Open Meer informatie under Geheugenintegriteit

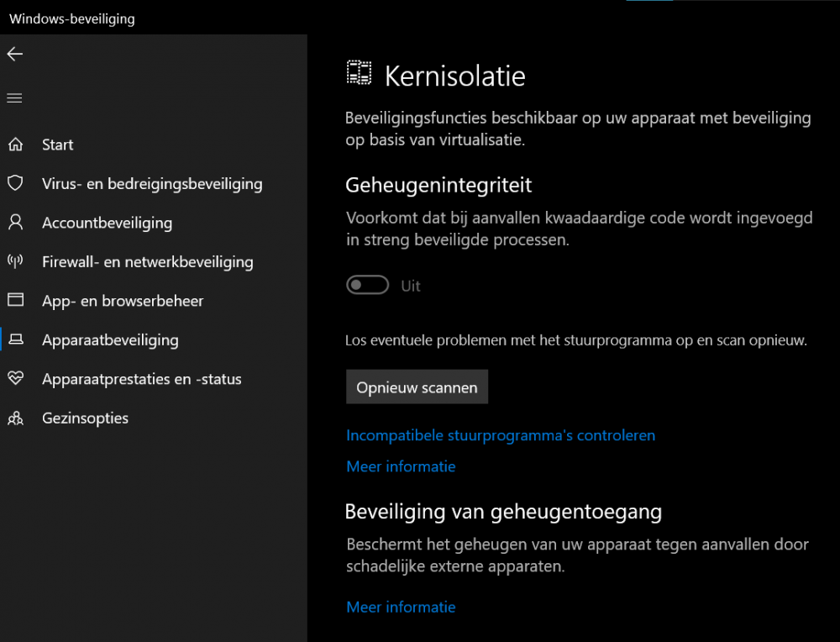[401, 466]
